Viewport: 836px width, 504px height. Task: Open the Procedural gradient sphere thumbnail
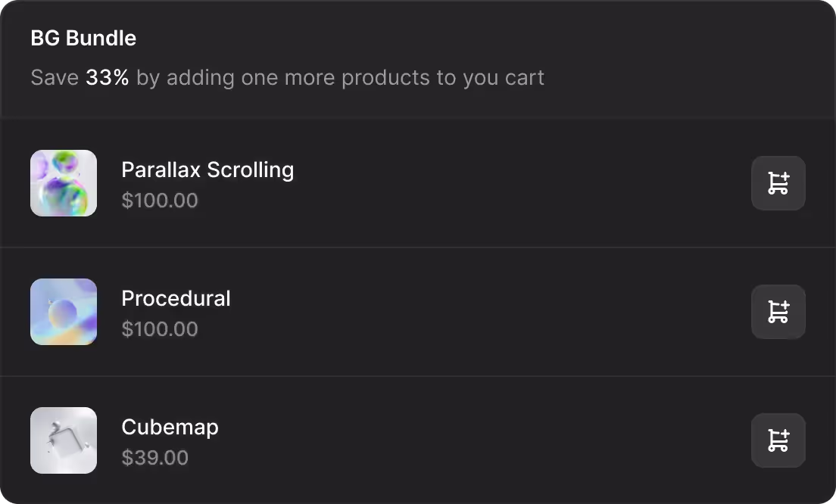[64, 312]
